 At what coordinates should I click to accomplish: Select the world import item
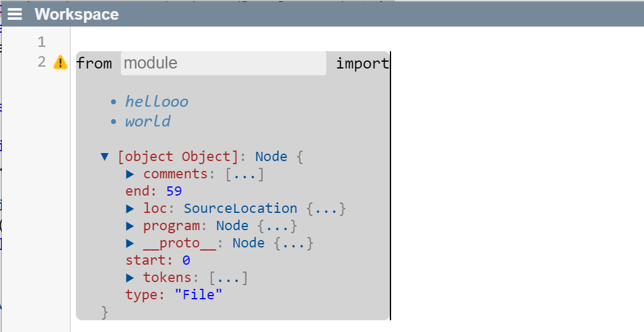click(147, 122)
